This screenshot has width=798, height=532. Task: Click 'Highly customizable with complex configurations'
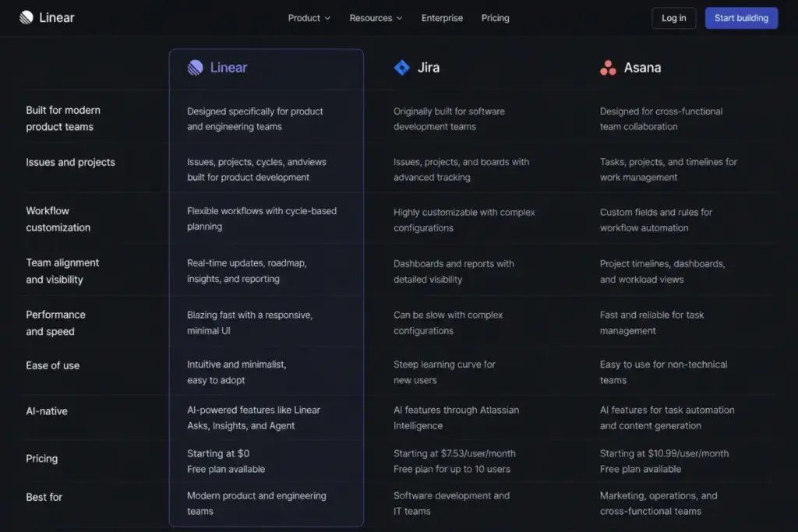(464, 220)
